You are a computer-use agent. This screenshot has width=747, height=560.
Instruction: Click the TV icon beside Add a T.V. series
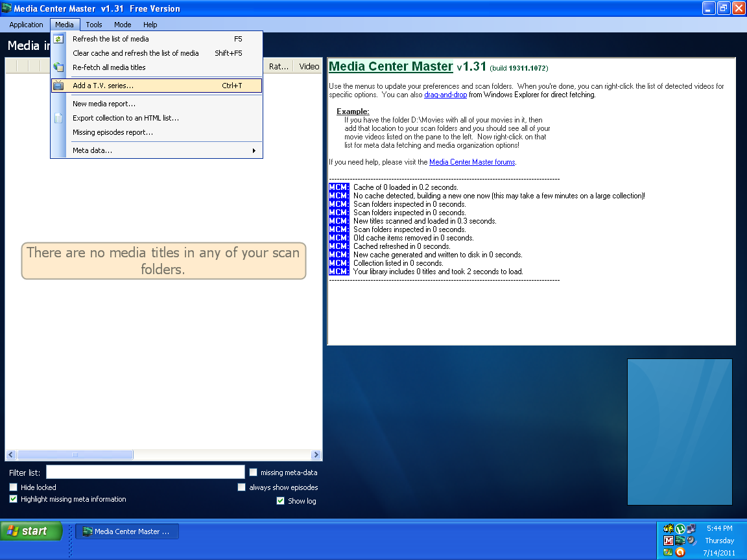[x=58, y=86]
